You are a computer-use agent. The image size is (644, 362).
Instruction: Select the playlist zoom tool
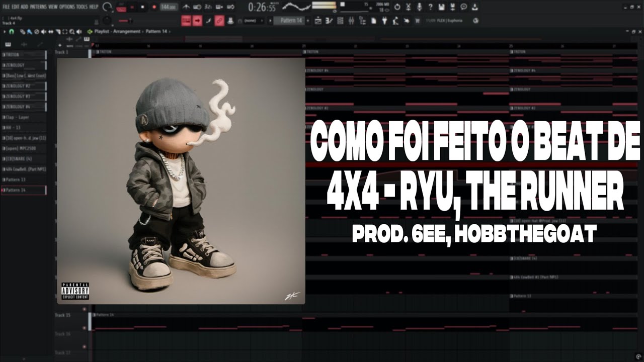click(x=72, y=31)
